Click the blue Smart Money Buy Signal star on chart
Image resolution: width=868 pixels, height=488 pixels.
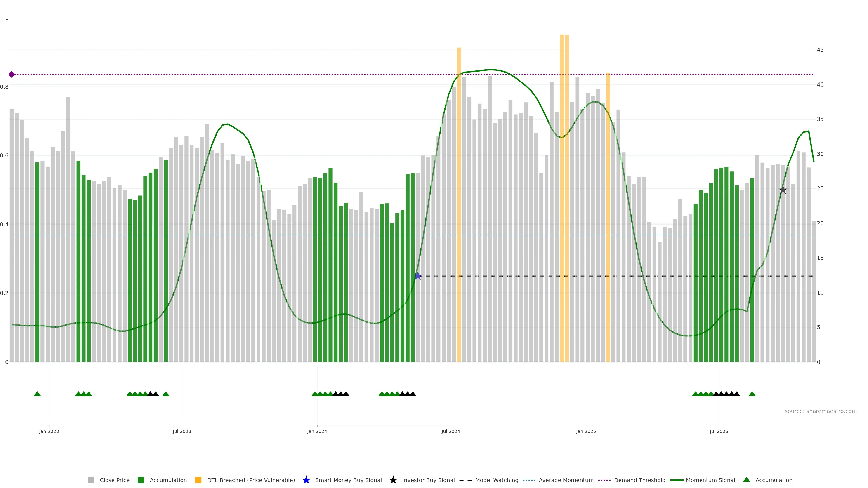coord(418,276)
